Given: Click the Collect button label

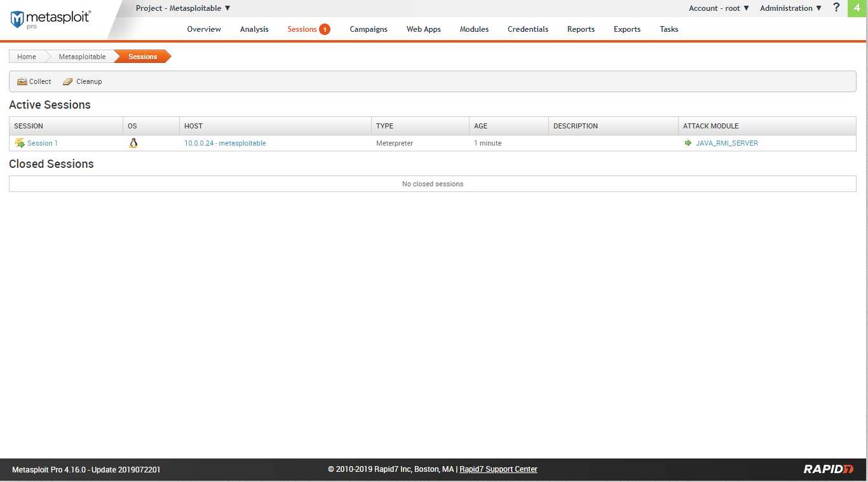Looking at the screenshot, I should [40, 81].
